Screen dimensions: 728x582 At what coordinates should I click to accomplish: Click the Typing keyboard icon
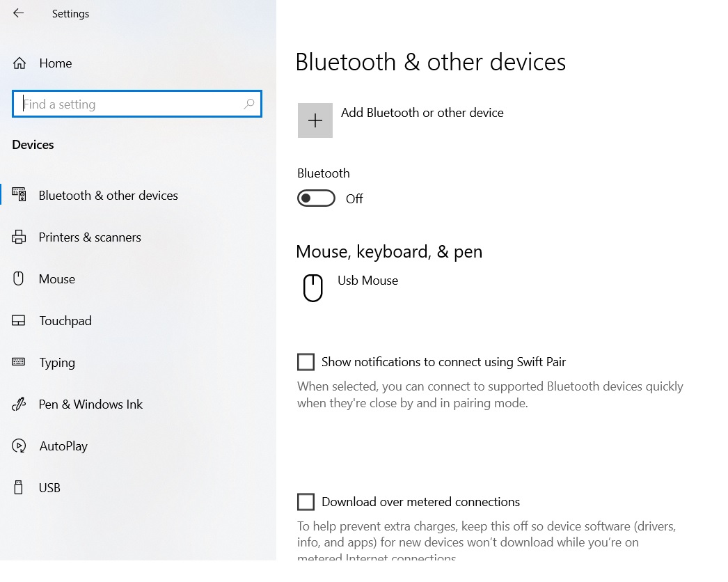click(19, 362)
